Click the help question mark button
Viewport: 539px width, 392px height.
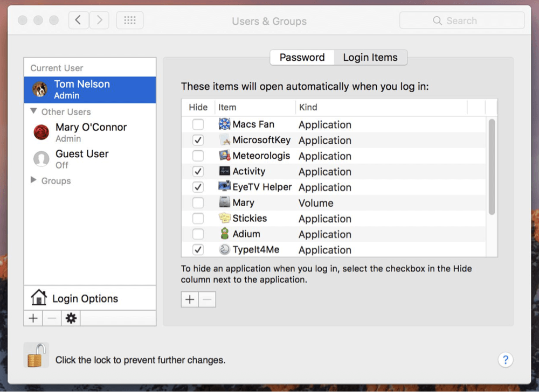(505, 360)
